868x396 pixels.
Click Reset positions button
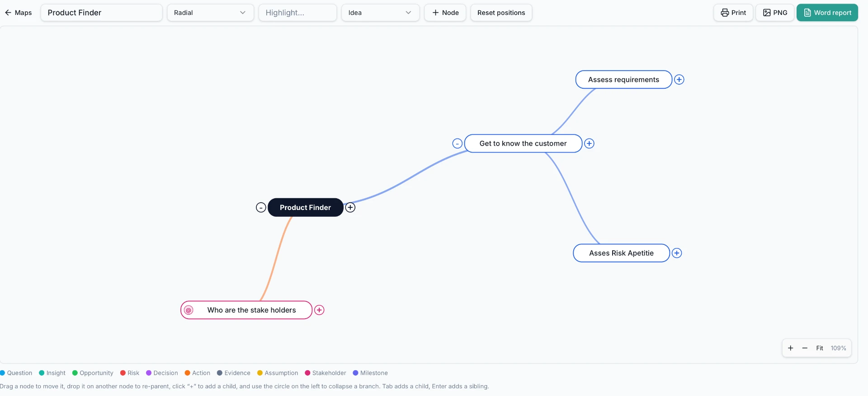pyautogui.click(x=501, y=13)
